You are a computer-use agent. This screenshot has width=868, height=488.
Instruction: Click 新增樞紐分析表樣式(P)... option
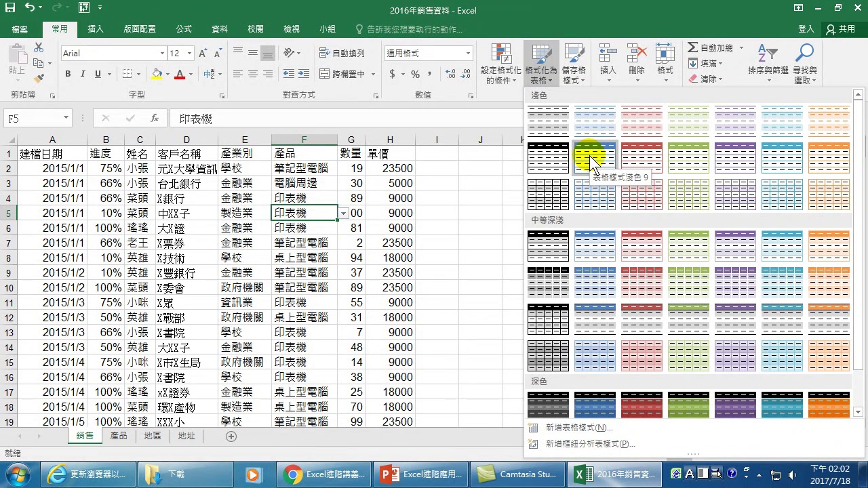point(591,444)
